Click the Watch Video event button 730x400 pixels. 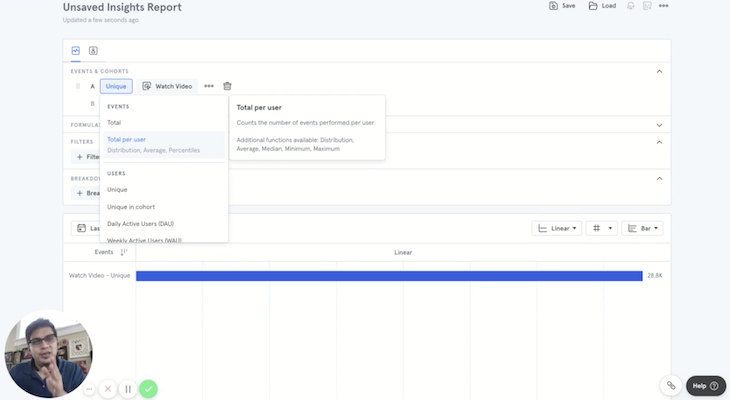coord(168,86)
